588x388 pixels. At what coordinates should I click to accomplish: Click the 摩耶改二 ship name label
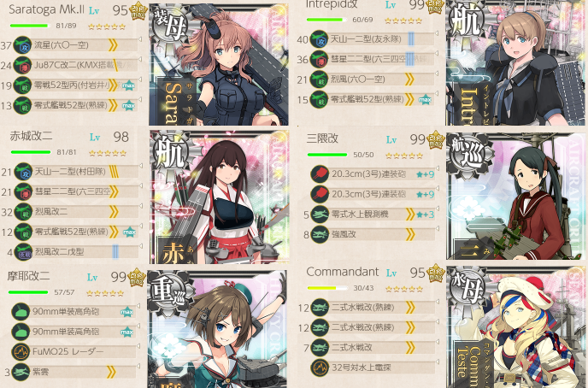28,276
